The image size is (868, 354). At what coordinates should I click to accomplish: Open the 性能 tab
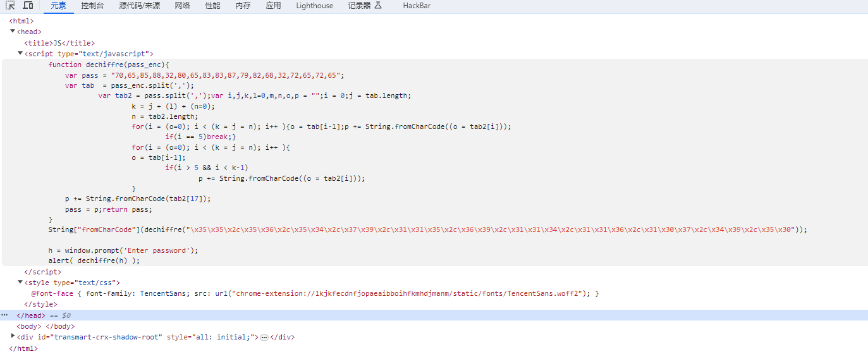click(x=212, y=6)
